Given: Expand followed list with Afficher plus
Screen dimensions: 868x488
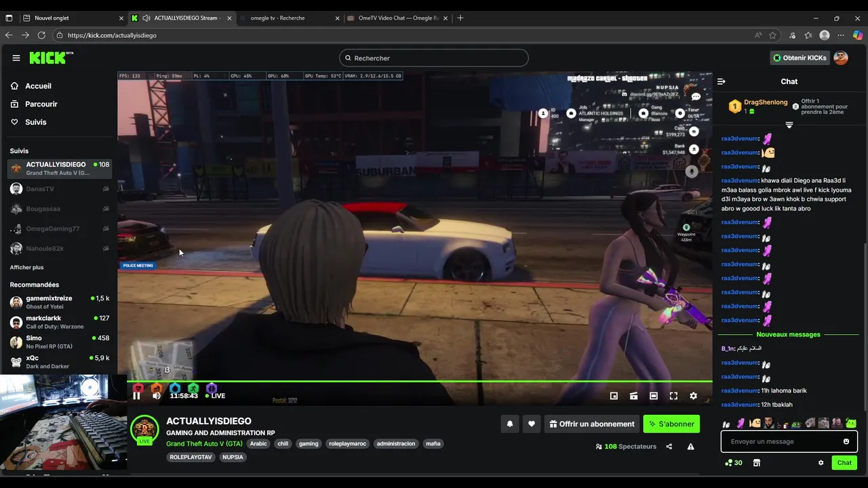Looking at the screenshot, I should coord(26,268).
